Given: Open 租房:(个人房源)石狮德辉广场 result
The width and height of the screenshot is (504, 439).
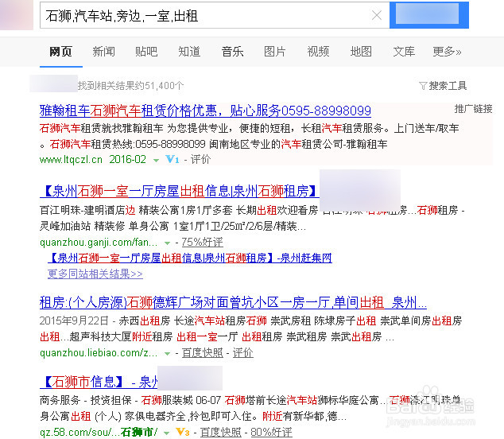Looking at the screenshot, I should [x=233, y=302].
